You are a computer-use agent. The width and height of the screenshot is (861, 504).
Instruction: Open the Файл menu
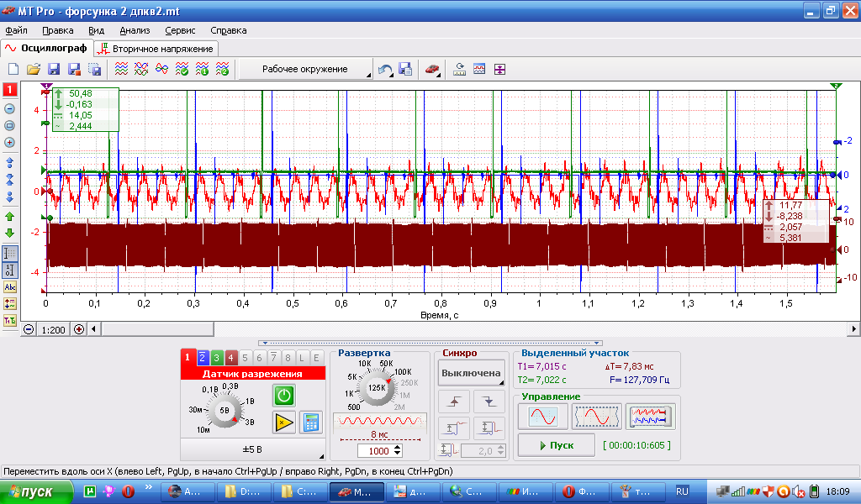pyautogui.click(x=16, y=31)
